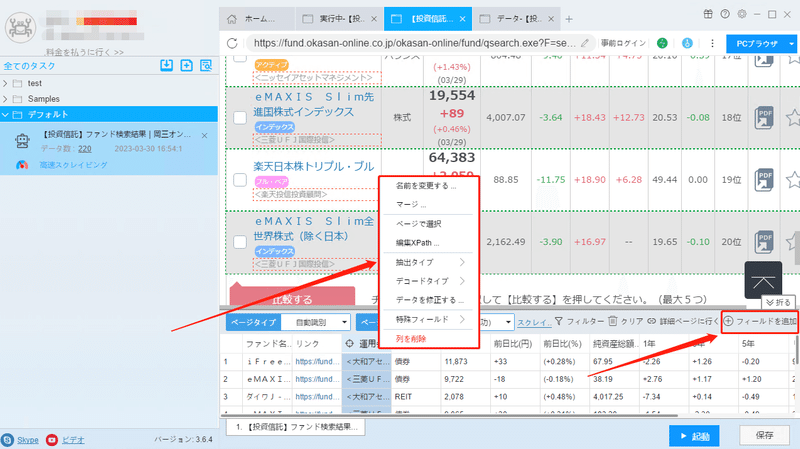
Task: Collapse the panel with 折る button
Action: 778,303
